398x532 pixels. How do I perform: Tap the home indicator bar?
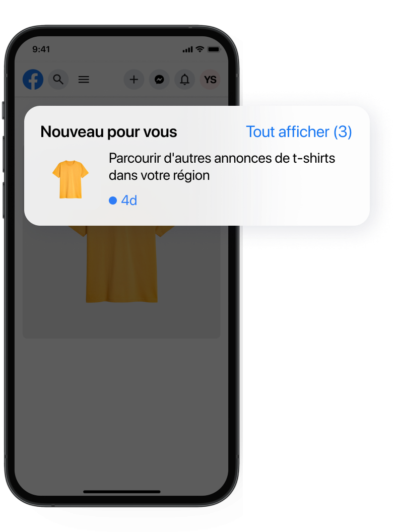point(122,492)
